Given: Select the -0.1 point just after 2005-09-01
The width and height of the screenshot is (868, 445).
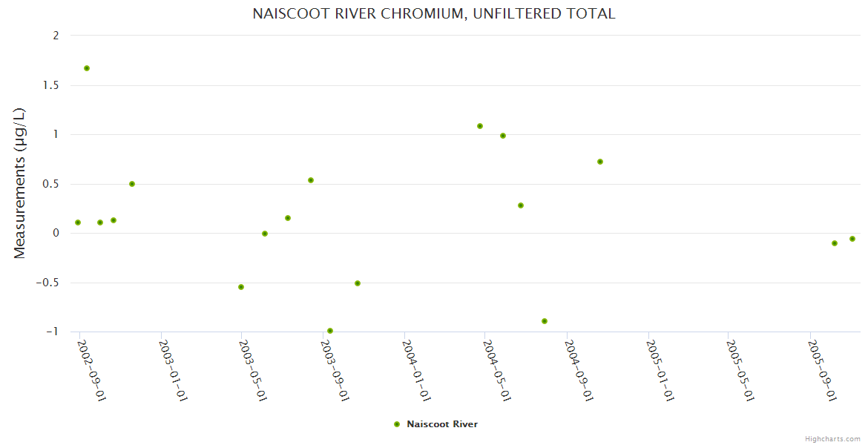Looking at the screenshot, I should point(835,243).
